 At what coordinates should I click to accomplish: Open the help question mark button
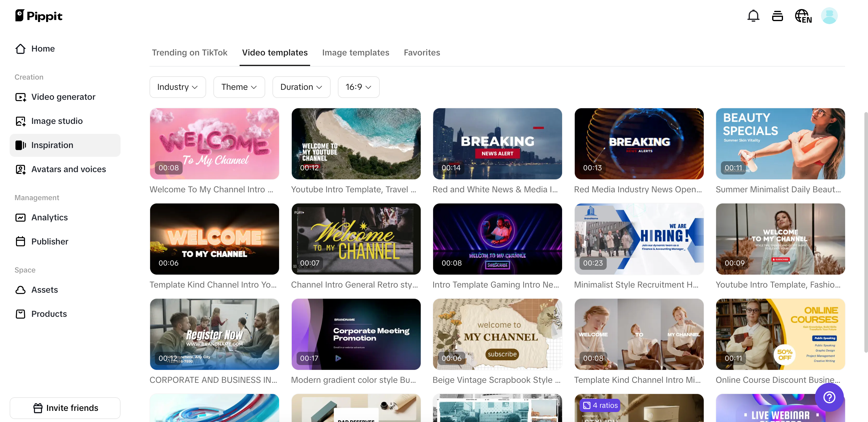pos(829,397)
